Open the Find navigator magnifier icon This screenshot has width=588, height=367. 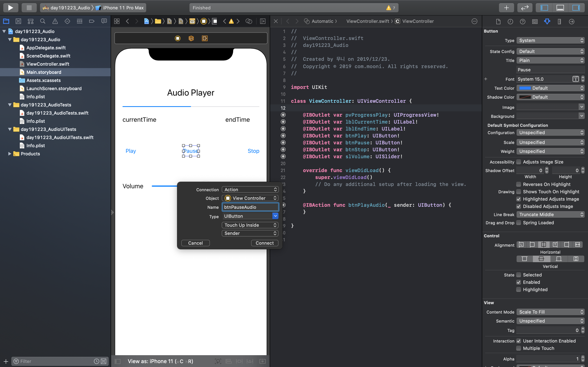pos(43,21)
